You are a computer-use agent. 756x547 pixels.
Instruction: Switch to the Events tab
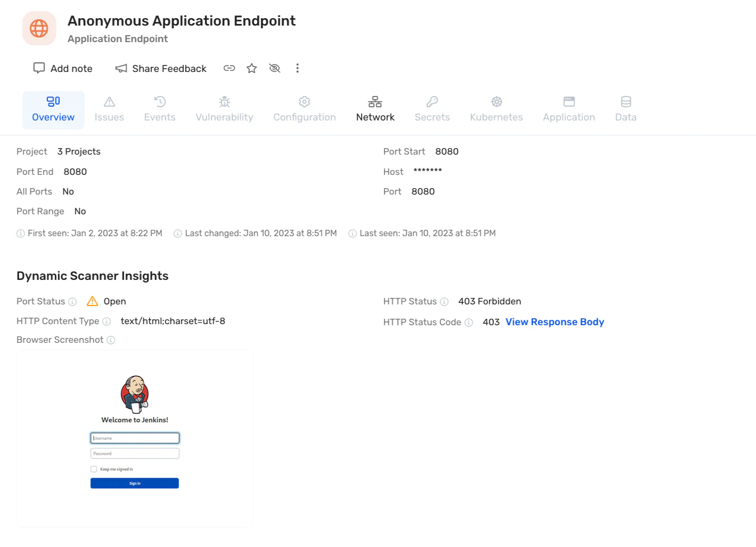click(160, 110)
